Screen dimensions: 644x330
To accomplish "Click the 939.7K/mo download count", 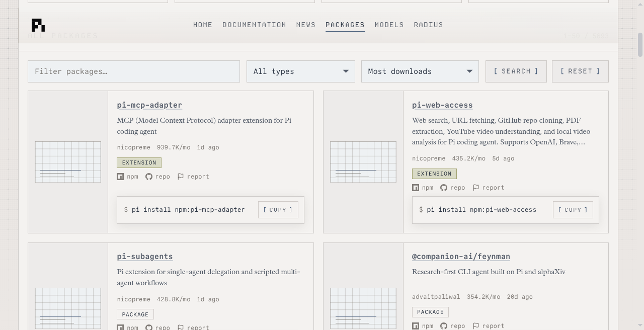I will point(174,147).
